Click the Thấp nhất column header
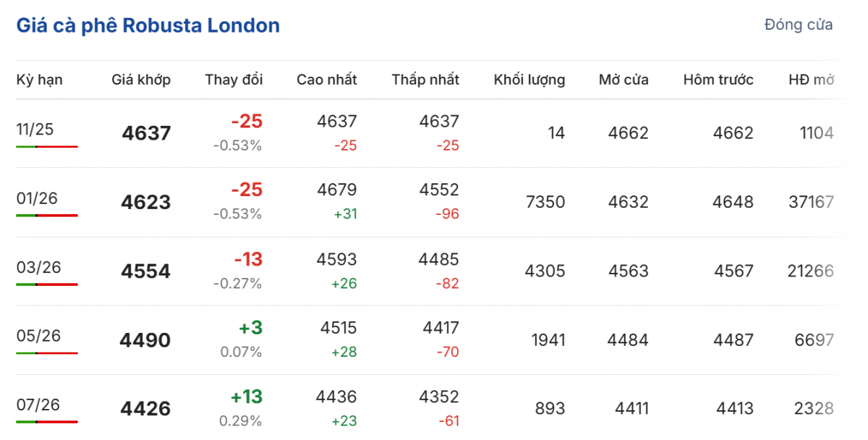Screen dimensions: 868x440 (x=425, y=80)
